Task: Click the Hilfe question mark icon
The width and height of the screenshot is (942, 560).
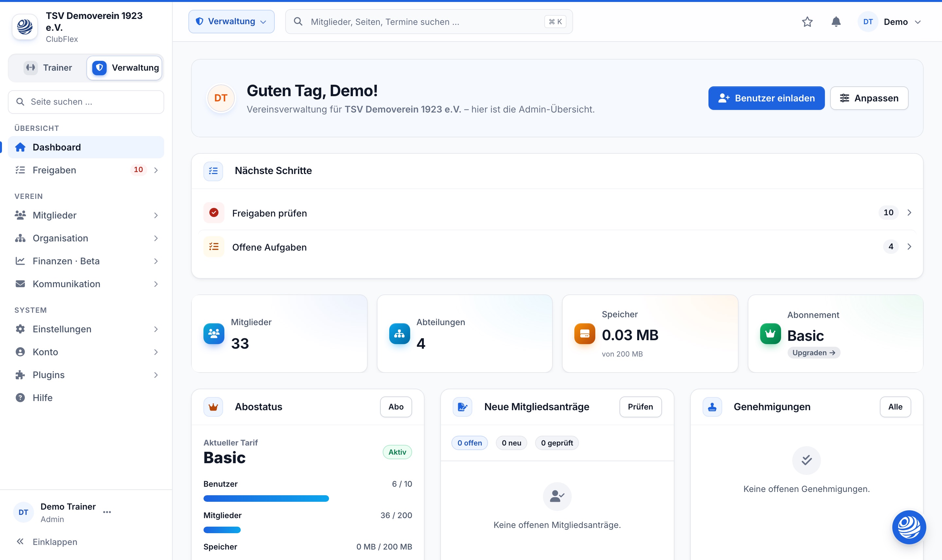Action: pos(20,398)
